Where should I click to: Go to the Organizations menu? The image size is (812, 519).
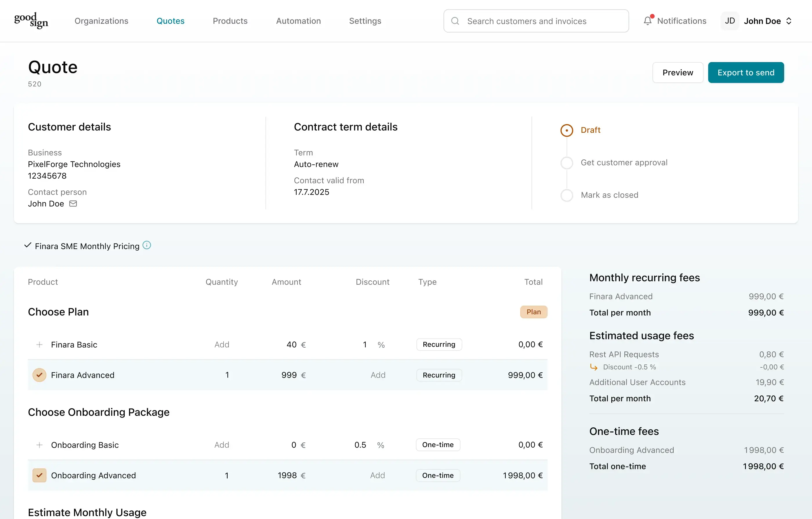pos(101,21)
